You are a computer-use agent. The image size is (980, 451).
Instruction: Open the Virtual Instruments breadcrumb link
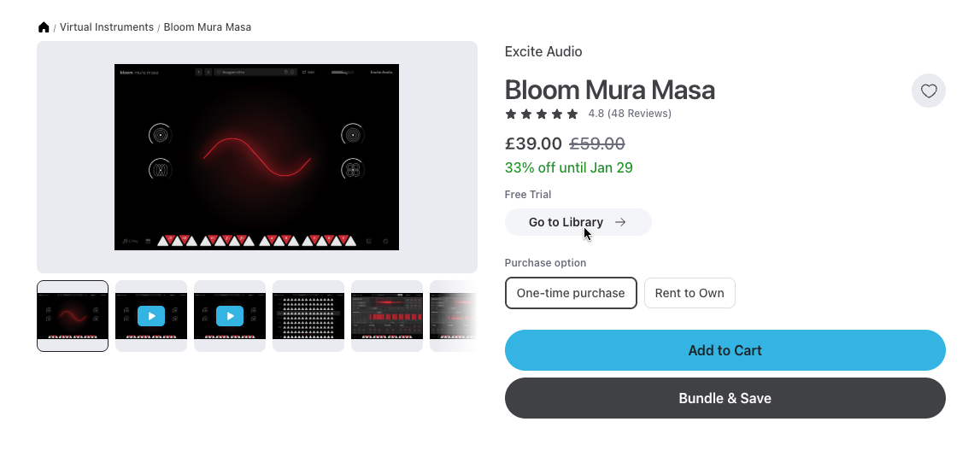click(x=107, y=27)
